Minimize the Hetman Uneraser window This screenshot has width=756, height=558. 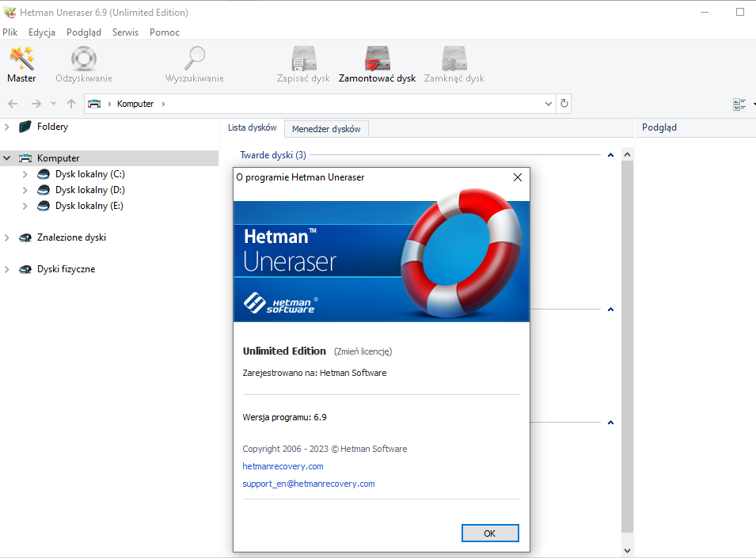pos(705,12)
